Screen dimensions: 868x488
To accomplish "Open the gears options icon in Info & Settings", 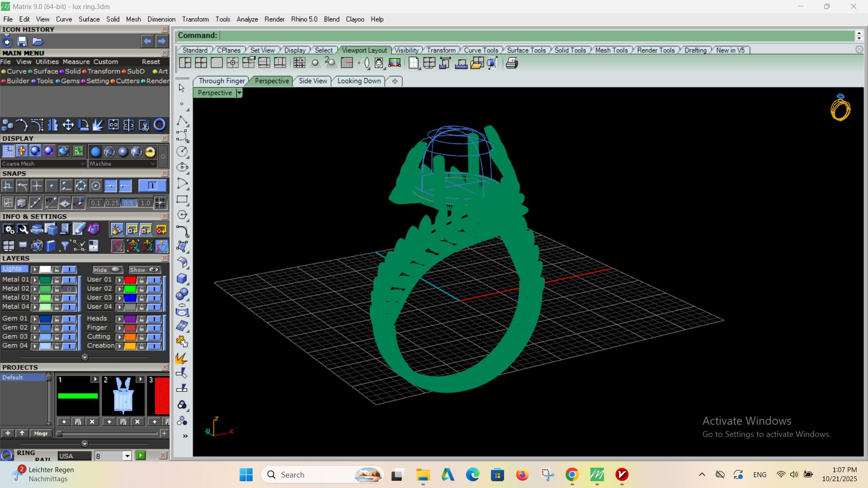I will (x=9, y=229).
